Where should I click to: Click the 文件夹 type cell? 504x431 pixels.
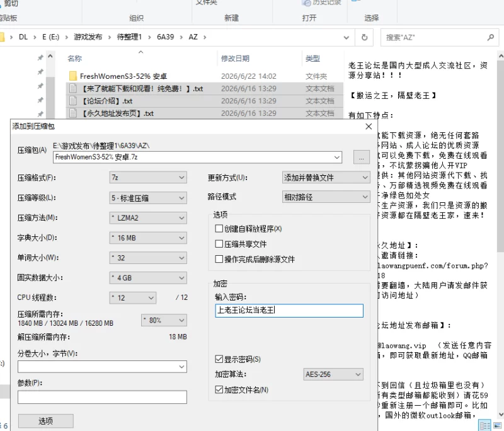(316, 76)
